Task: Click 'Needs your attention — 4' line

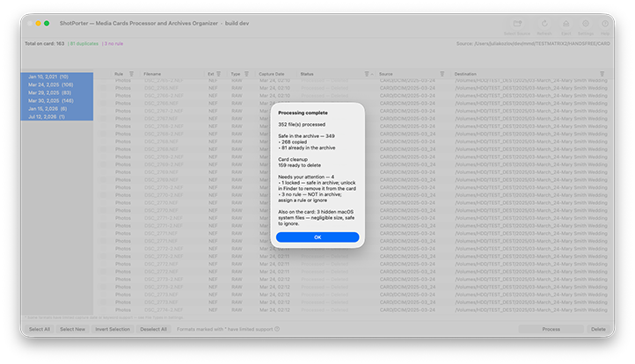Action: 306,177
